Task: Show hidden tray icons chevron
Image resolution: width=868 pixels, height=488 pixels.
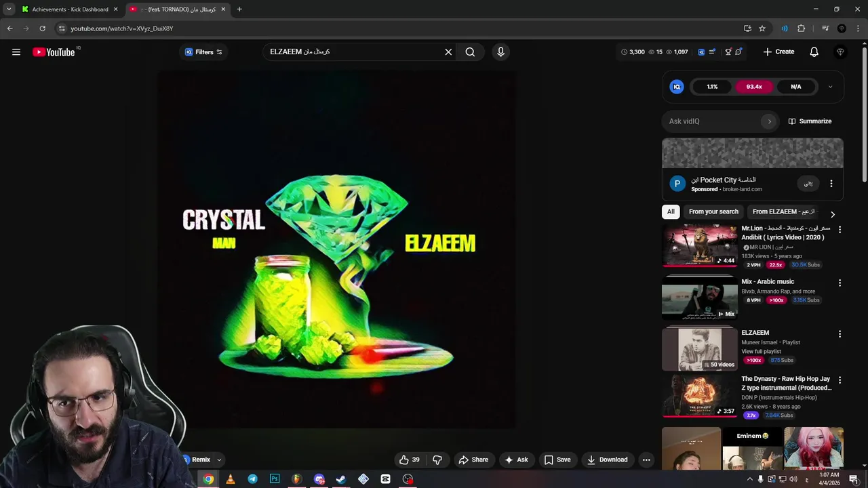Action: point(749,479)
